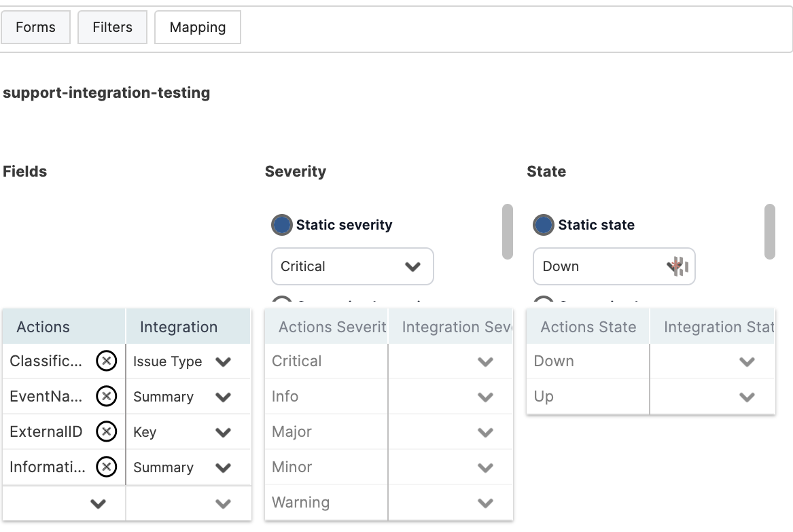Expand the Key integration dropdown for ExternalID
The height and width of the screenshot is (532, 793).
[223, 432]
